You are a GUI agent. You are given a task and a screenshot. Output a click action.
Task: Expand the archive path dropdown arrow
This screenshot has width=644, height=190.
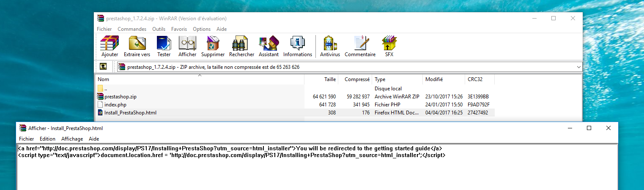pos(578,67)
